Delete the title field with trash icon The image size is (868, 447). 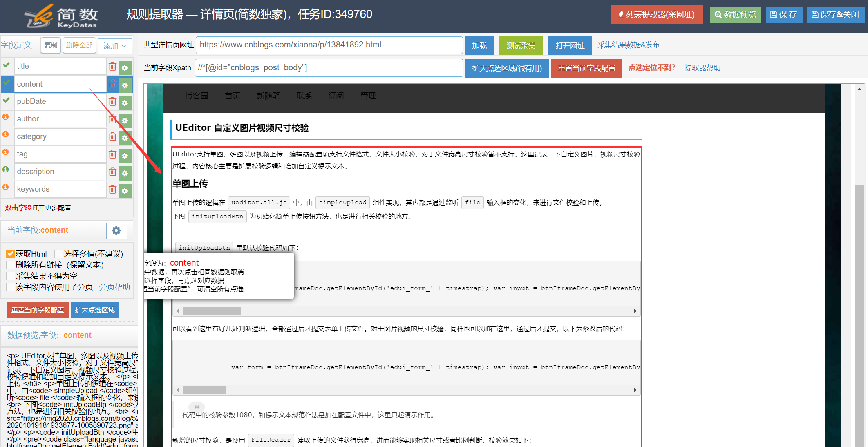(113, 67)
